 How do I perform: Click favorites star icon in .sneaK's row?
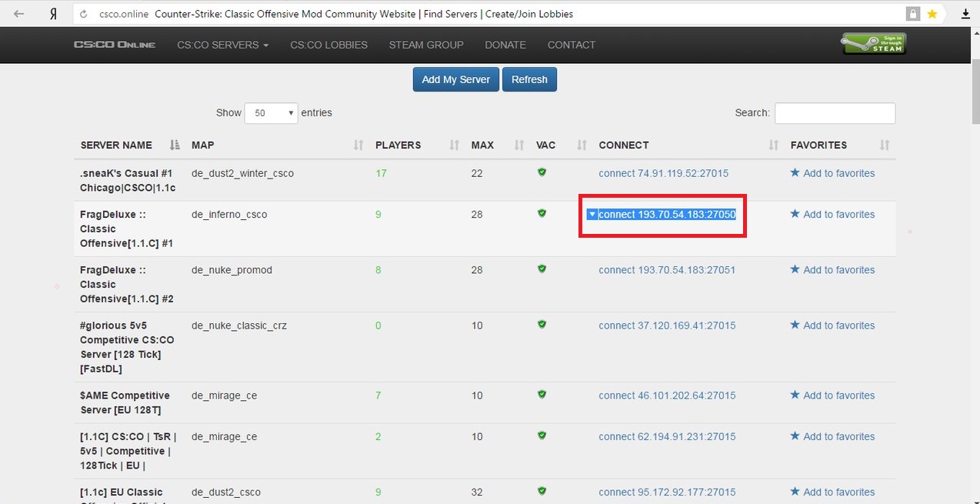(795, 172)
